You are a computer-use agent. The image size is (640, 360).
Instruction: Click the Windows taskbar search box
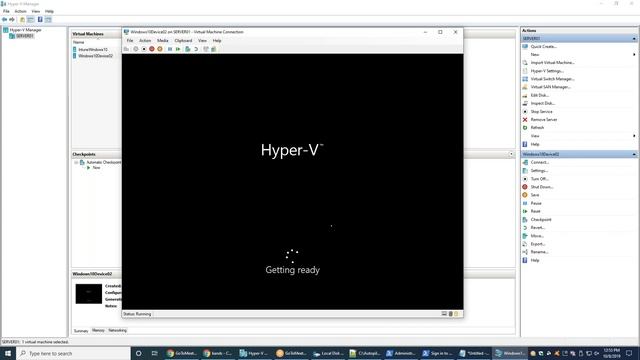coord(73,353)
